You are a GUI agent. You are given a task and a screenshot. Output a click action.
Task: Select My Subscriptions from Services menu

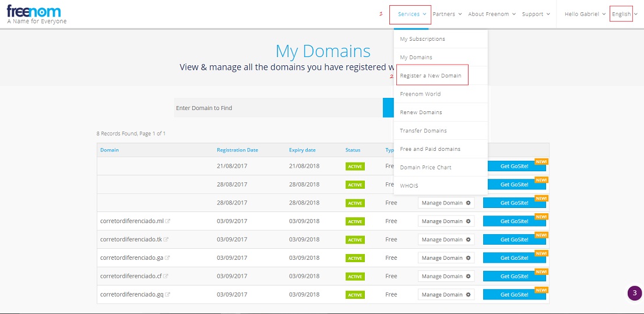click(x=441, y=39)
